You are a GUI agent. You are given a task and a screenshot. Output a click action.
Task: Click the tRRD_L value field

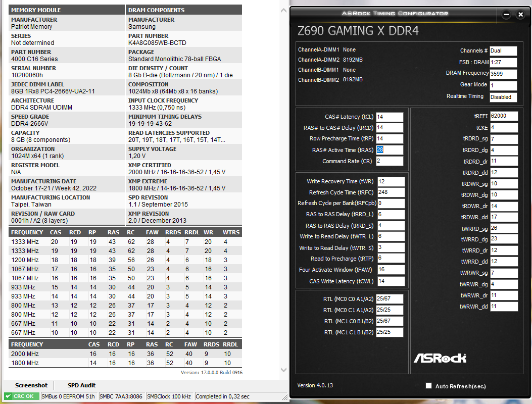pos(391,215)
